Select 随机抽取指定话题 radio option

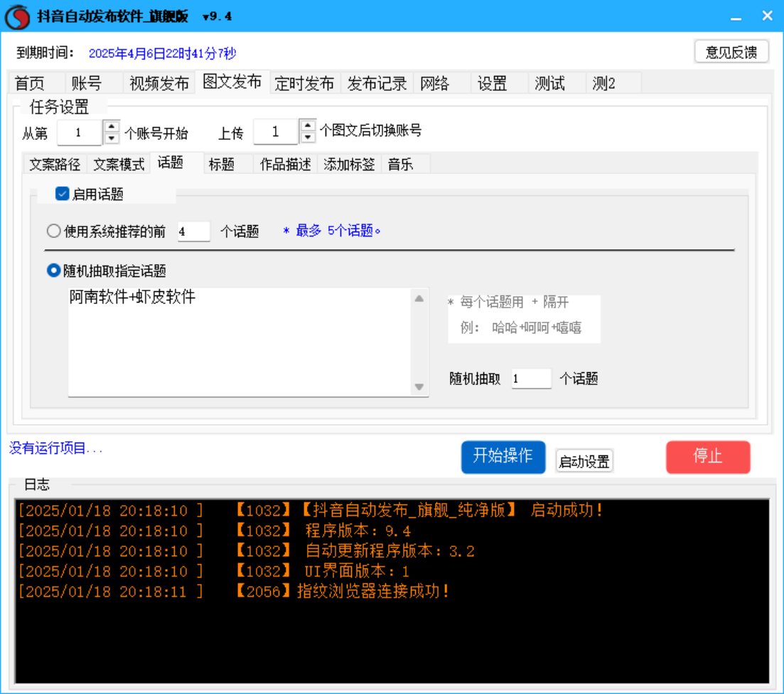click(53, 271)
